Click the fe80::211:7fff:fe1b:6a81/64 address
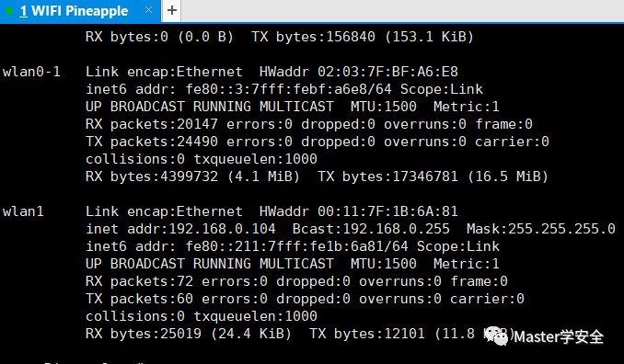Image resolution: width=624 pixels, height=364 pixels. 297,246
